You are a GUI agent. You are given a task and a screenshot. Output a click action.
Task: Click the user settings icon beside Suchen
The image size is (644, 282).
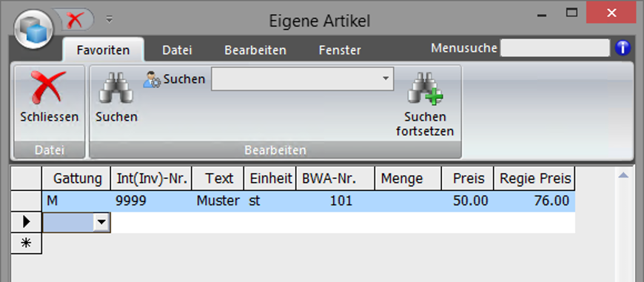click(x=152, y=79)
